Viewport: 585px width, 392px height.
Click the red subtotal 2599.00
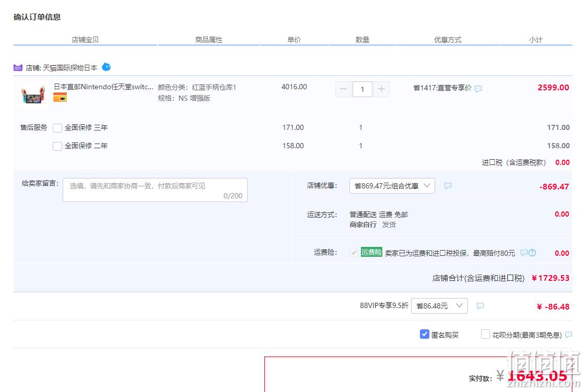click(x=553, y=88)
